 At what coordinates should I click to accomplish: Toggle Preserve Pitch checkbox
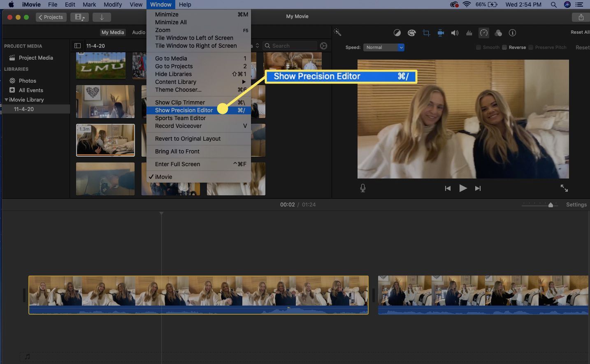click(531, 47)
